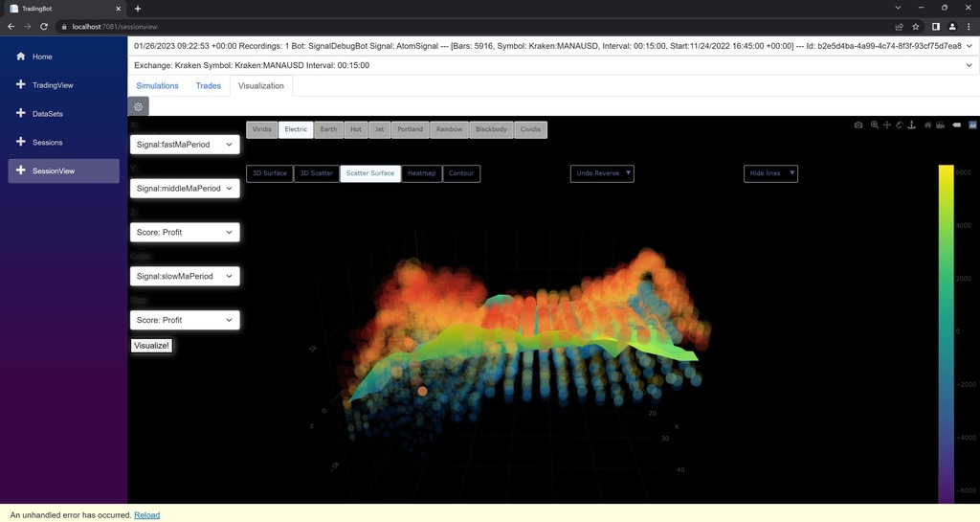
Task: Open the Signal:fastMaPeriod axis dropdown
Action: coord(185,145)
